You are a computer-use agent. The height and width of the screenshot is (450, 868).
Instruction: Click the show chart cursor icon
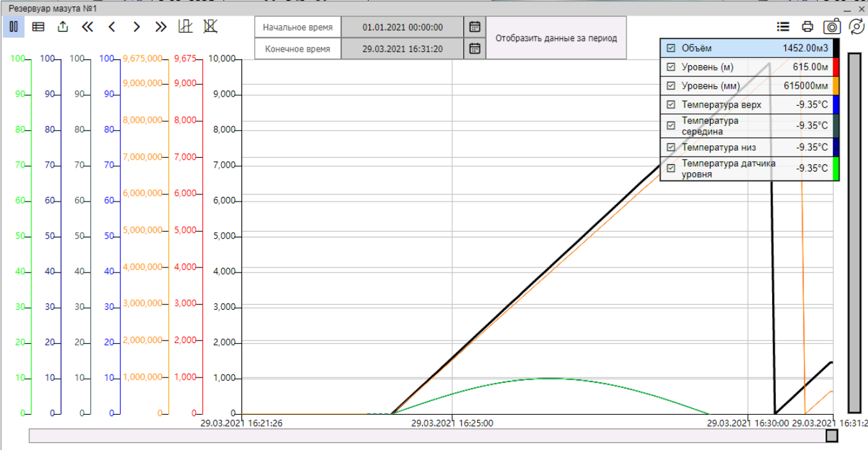185,27
